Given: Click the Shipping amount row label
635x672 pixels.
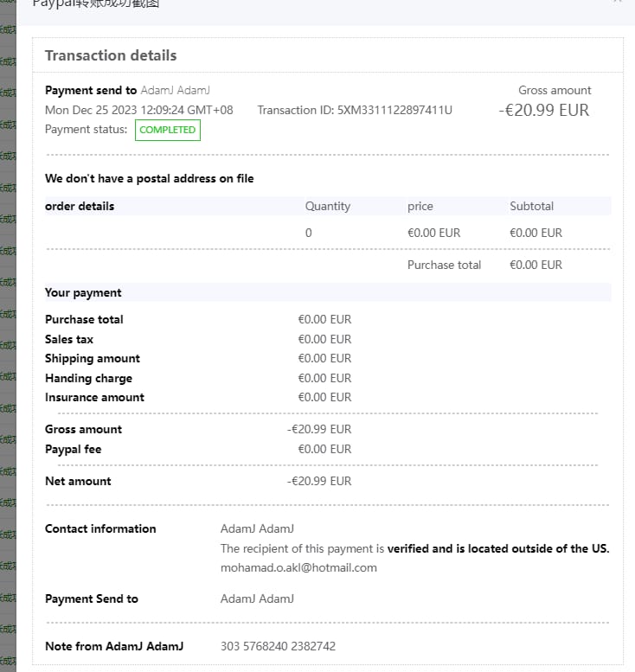Looking at the screenshot, I should (93, 358).
